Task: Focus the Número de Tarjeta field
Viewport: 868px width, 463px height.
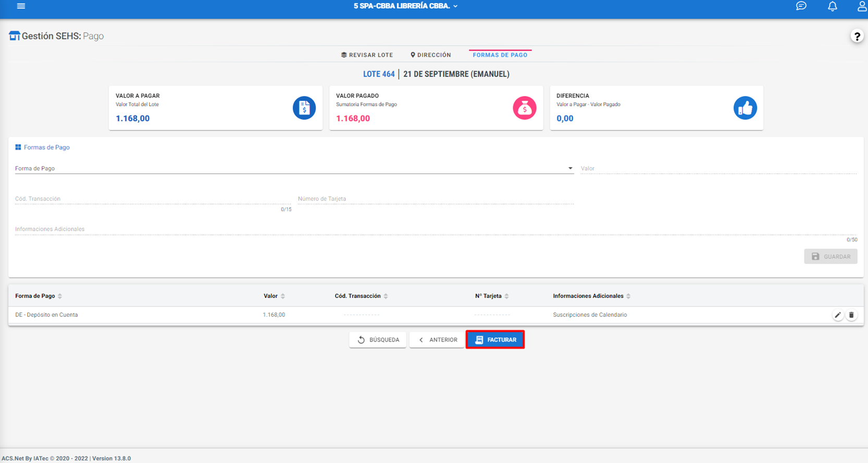Action: pyautogui.click(x=436, y=198)
